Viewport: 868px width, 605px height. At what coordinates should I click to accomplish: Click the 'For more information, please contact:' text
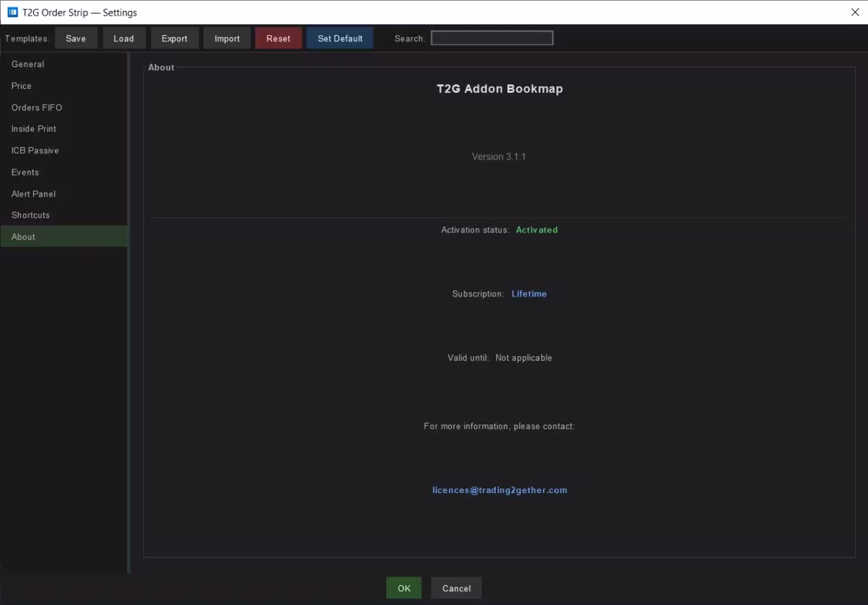coord(499,426)
